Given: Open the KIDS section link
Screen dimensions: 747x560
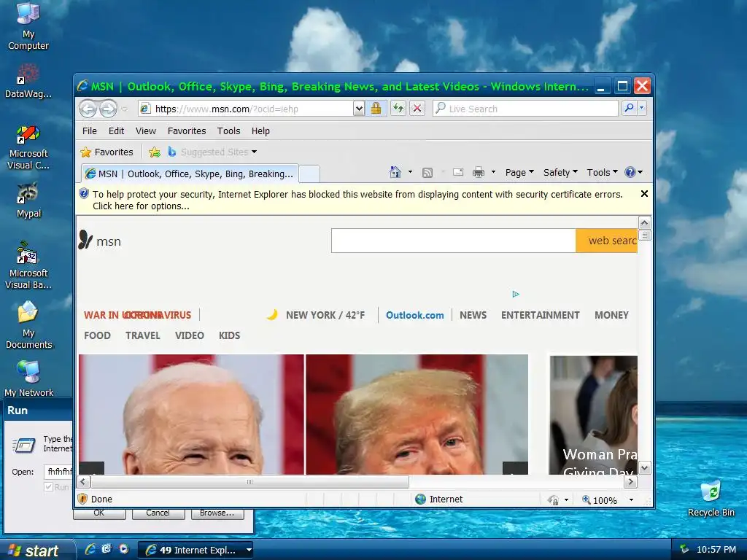Looking at the screenshot, I should tap(229, 335).
